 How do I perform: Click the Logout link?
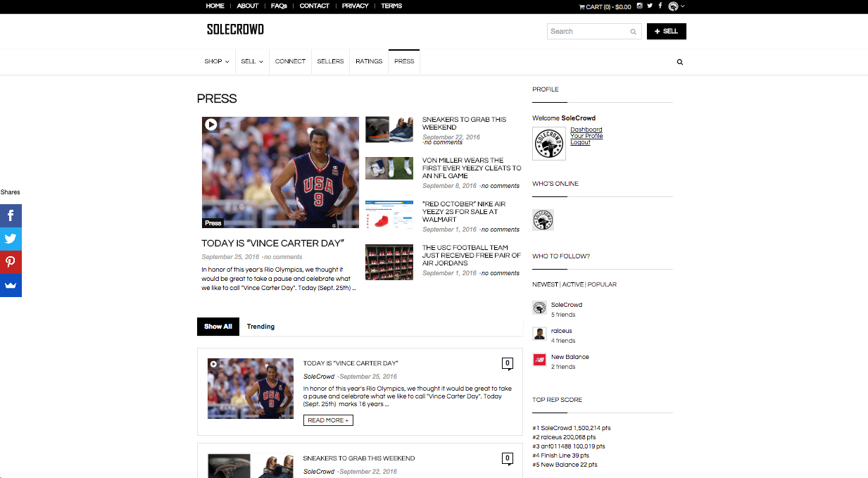(x=581, y=142)
